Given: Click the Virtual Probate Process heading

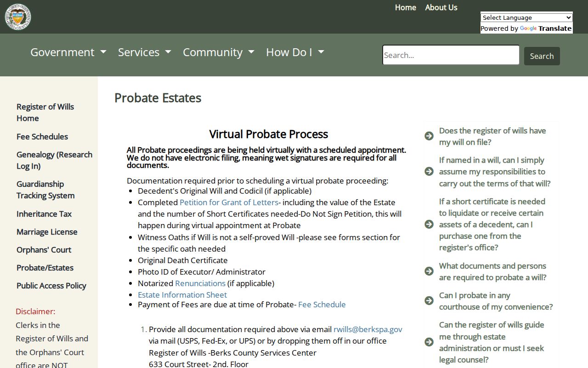Looking at the screenshot, I should [x=269, y=134].
